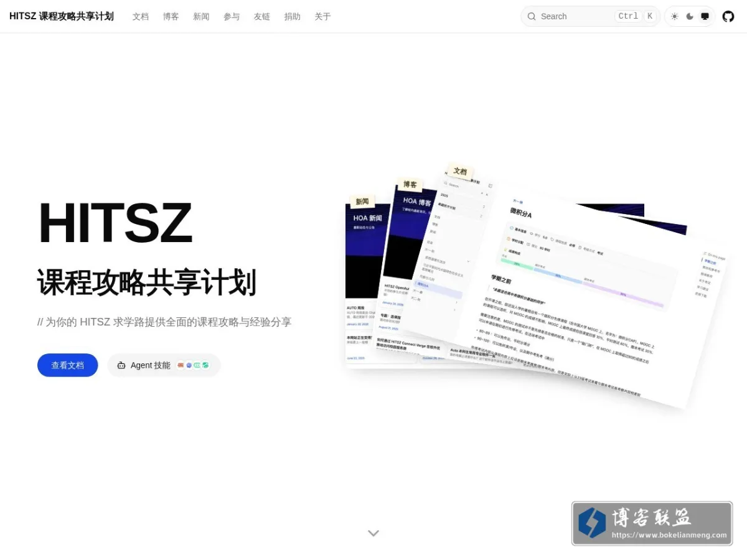Open the 参与 nav item
747x560 pixels.
pos(232,17)
